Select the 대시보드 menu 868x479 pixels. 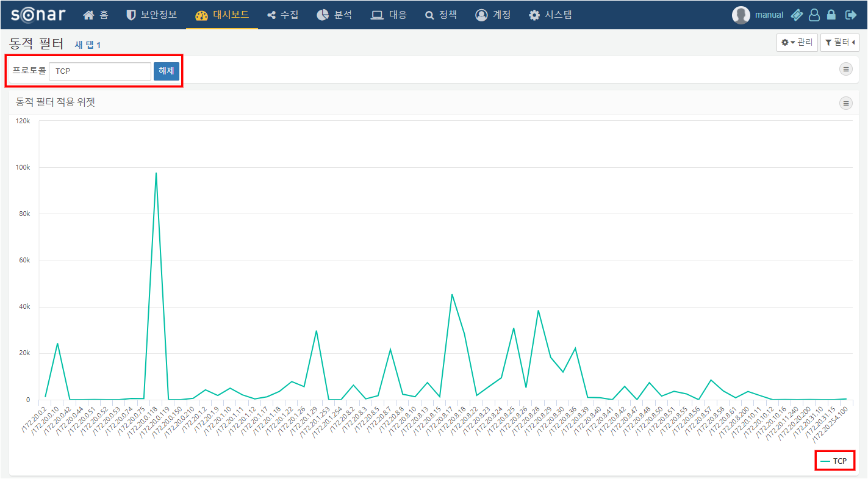(222, 15)
